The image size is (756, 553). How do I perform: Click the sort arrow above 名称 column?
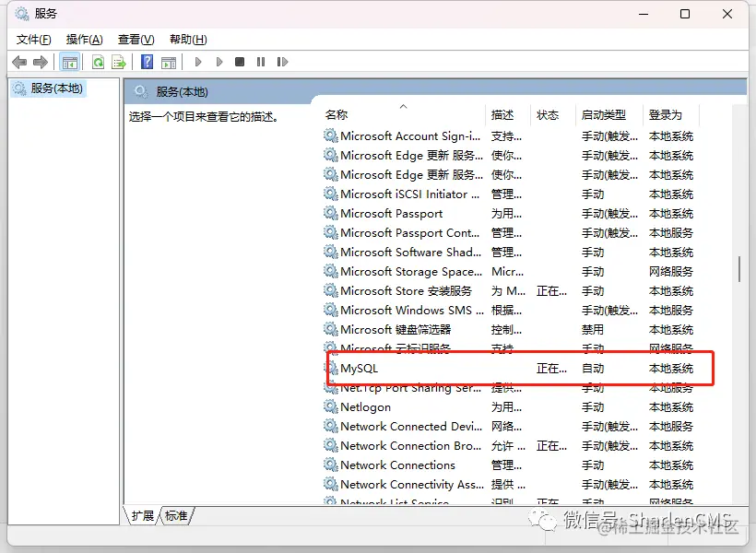pyautogui.click(x=404, y=106)
